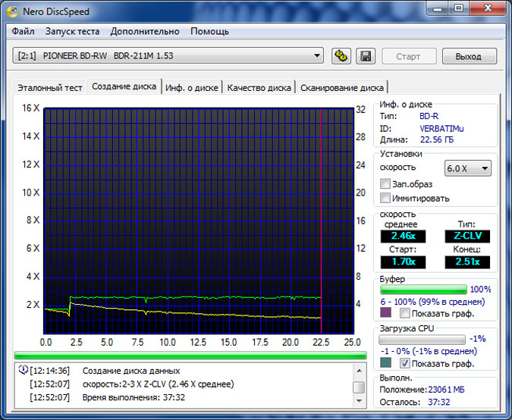Click the red position marker on graph
The height and width of the screenshot is (420, 512).
322,221
